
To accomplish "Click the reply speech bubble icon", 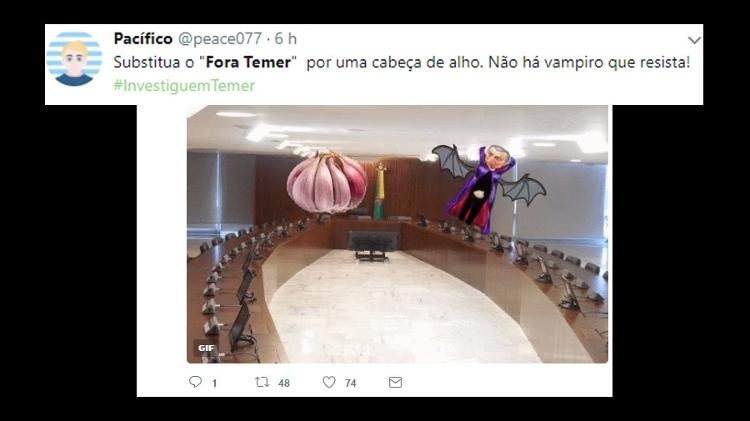I will tap(195, 382).
